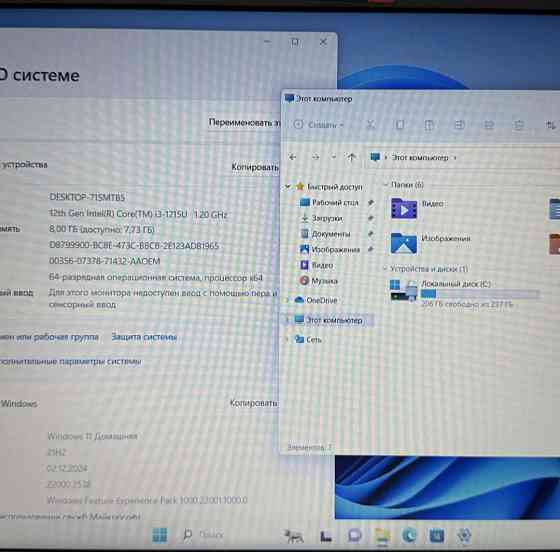Screen dimensions: 560x552
Task: Click the Share icon in Explorer toolbar
Action: [x=489, y=125]
